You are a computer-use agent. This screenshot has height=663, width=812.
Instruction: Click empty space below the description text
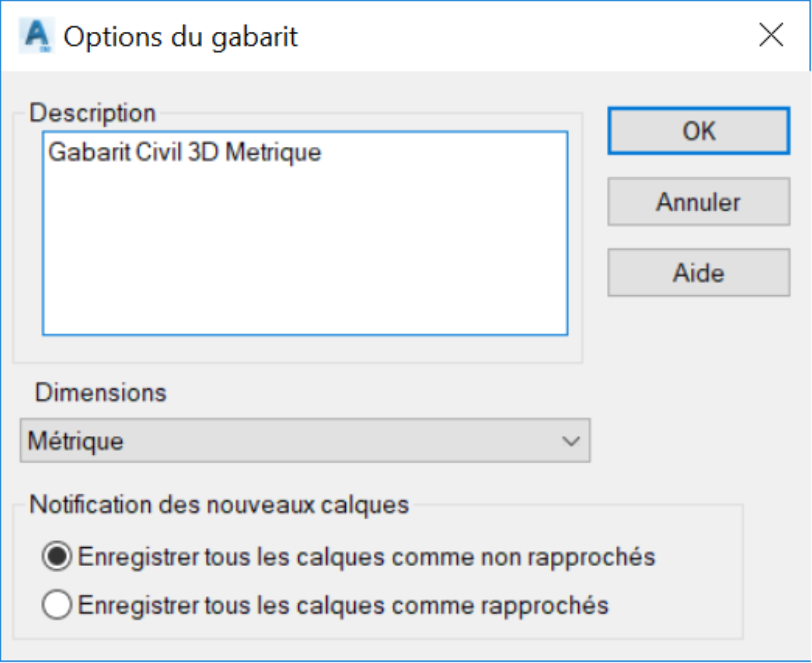pos(305,255)
